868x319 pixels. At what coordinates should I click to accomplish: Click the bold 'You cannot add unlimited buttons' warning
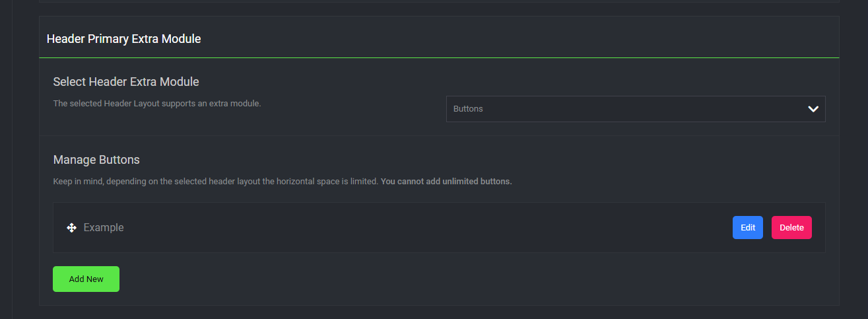coord(446,182)
